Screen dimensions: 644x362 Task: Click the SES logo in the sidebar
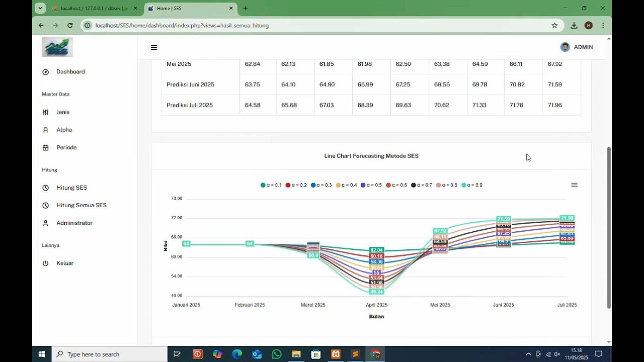(57, 47)
